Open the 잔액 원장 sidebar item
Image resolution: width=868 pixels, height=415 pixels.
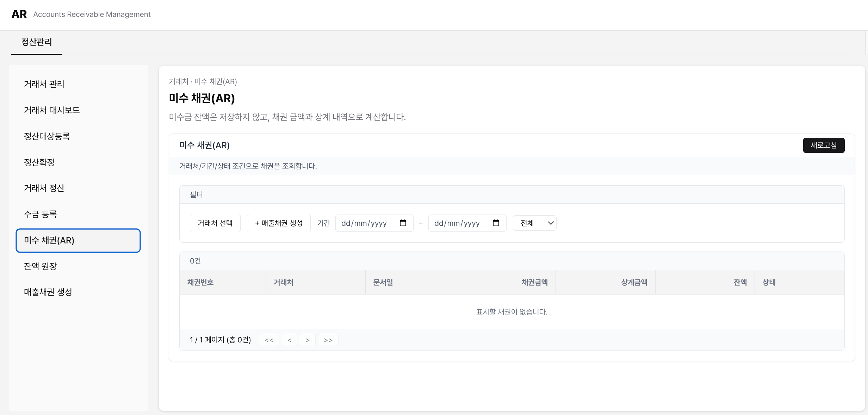pyautogui.click(x=41, y=266)
